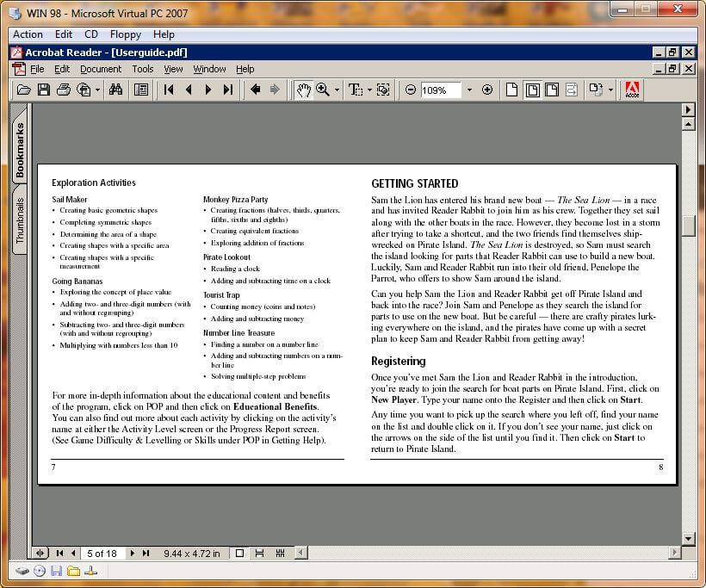This screenshot has width=706, height=588.
Task: Click the Search the Web toolbar icon
Action: point(84,90)
